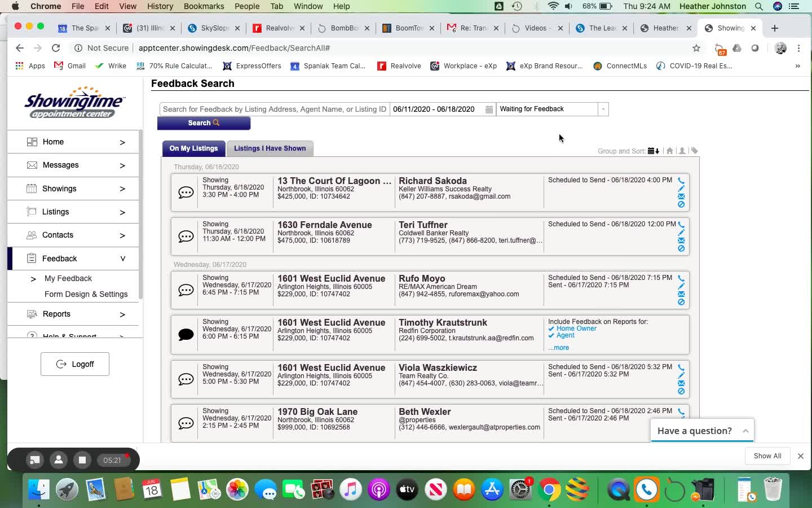Open App Store from the Dock
Viewport: 812px width, 508px height.
pos(492,489)
